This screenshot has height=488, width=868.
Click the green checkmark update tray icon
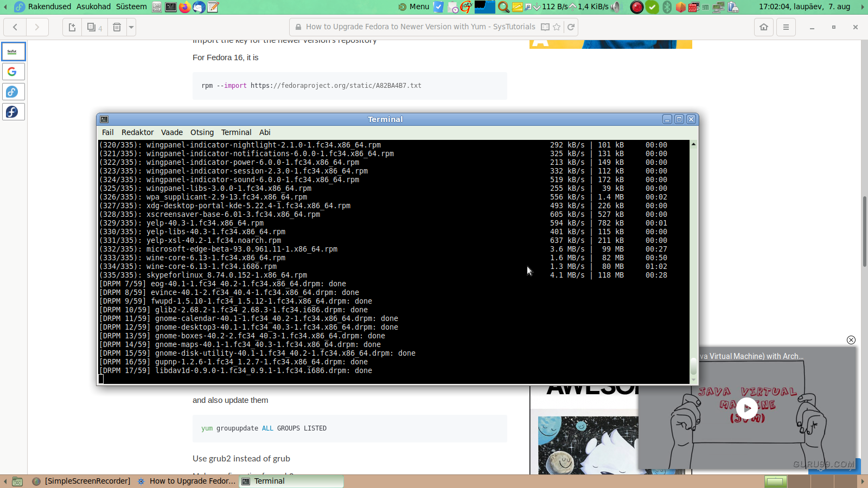point(652,7)
